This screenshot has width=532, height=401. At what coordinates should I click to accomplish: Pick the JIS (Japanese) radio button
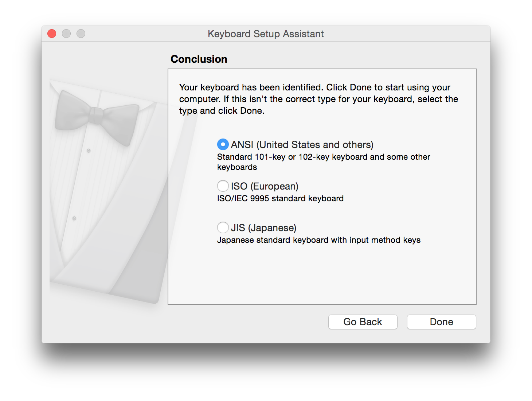coord(223,228)
